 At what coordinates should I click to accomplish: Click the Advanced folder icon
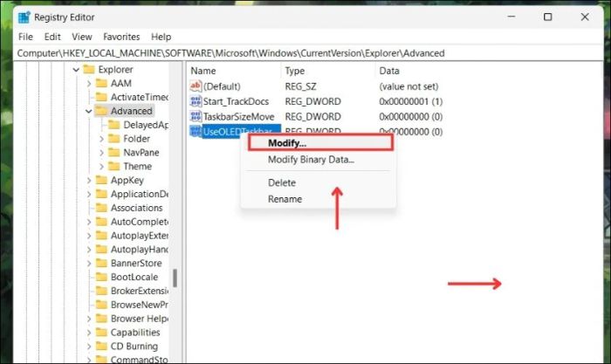pos(101,111)
